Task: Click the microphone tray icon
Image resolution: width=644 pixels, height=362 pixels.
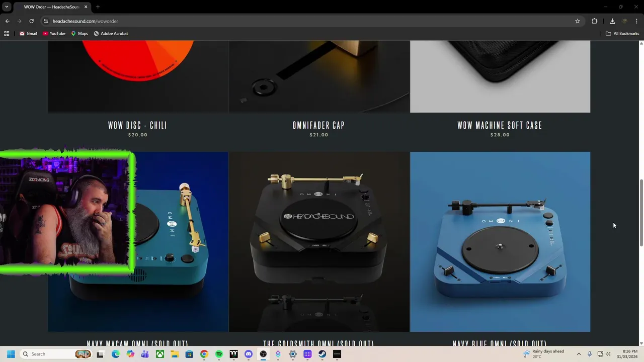Action: 590,354
